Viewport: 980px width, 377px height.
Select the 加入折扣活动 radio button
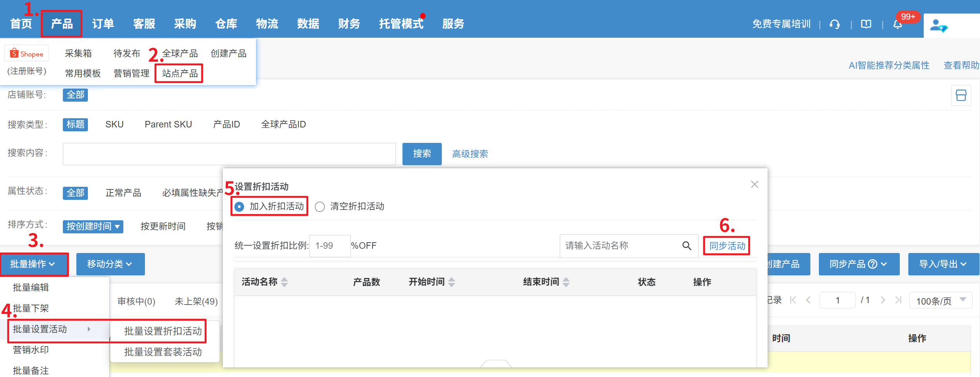coord(239,207)
